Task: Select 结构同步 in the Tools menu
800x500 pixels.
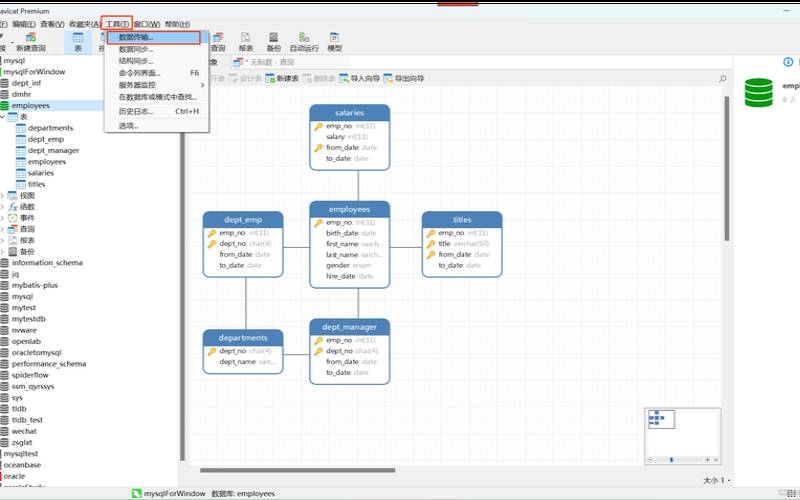Action: tap(136, 61)
